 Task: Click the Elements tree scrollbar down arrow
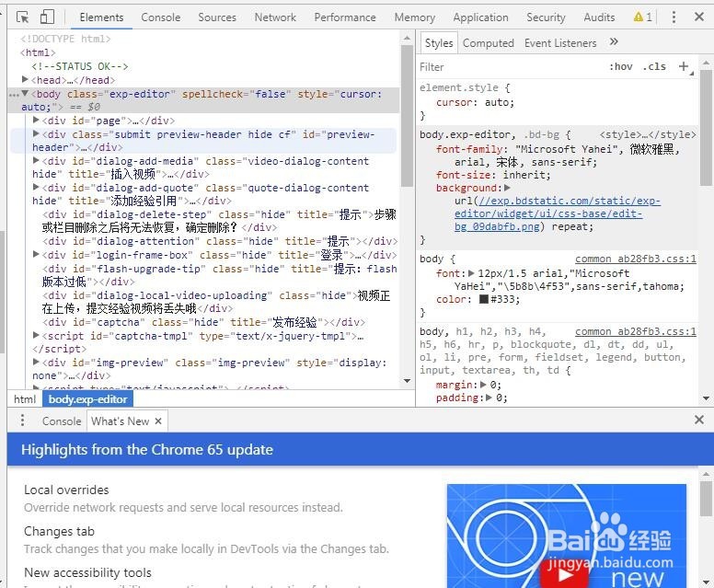pyautogui.click(x=407, y=381)
